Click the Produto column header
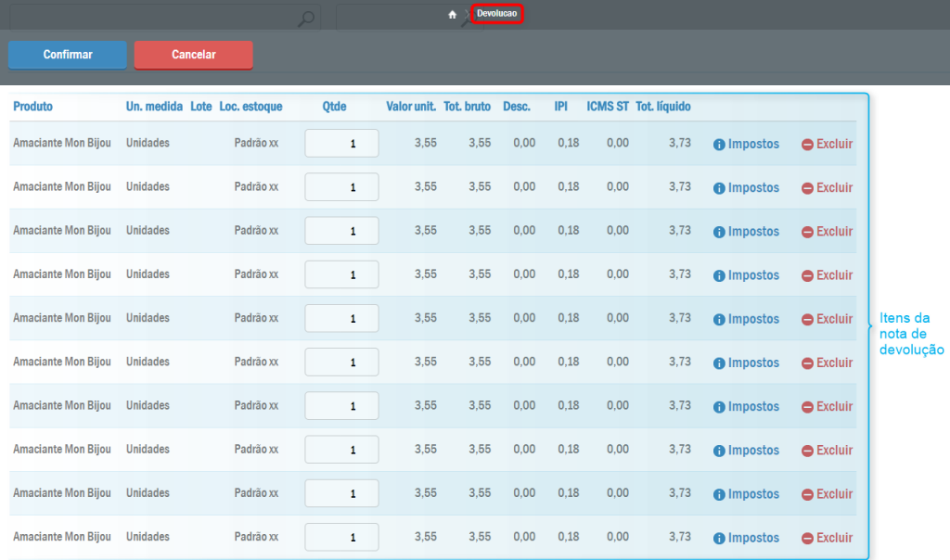This screenshot has width=950, height=560. [33, 107]
